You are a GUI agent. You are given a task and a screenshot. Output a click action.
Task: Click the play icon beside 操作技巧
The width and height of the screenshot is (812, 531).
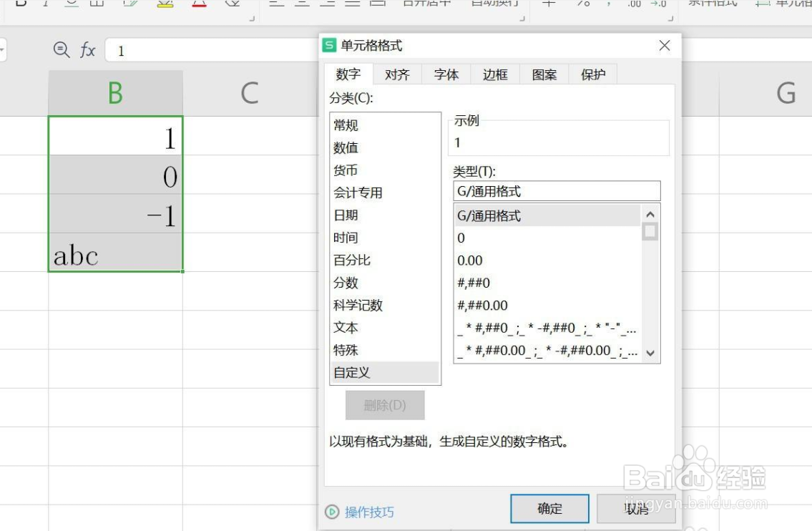click(332, 512)
